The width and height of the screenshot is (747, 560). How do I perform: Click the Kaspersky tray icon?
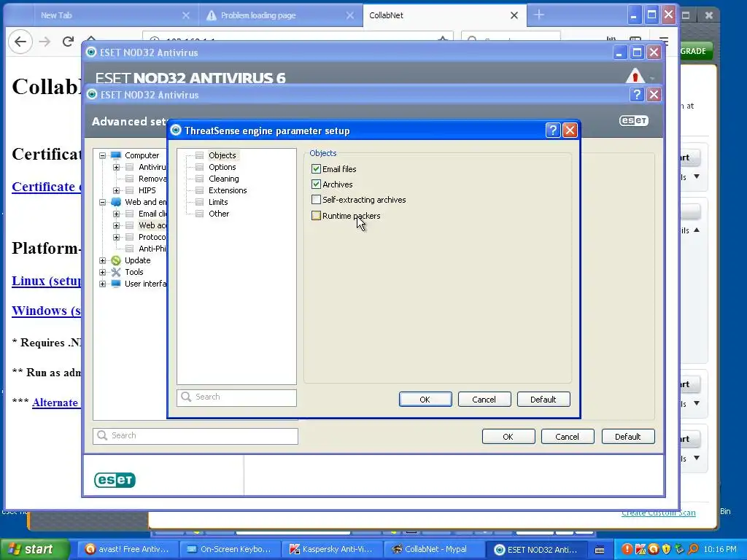(x=640, y=549)
